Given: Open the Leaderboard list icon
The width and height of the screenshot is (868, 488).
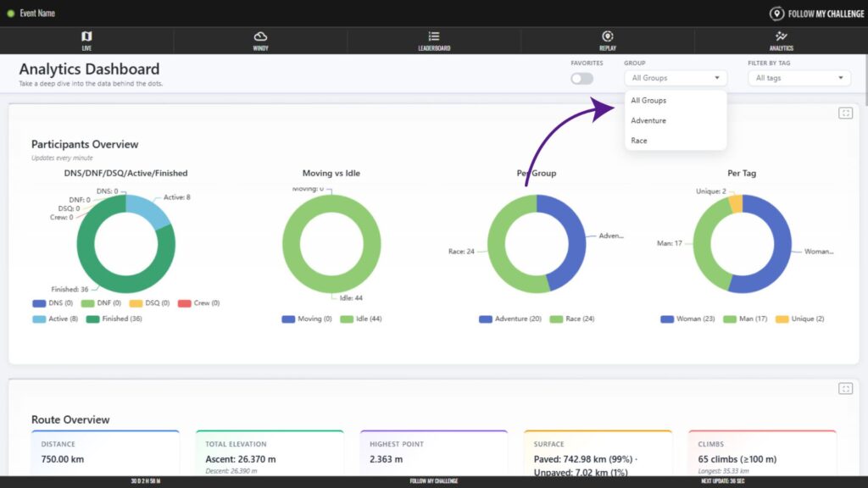Looking at the screenshot, I should click(x=434, y=36).
